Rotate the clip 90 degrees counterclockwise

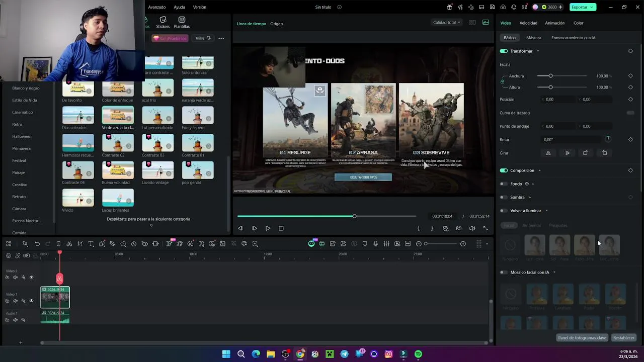604,153
